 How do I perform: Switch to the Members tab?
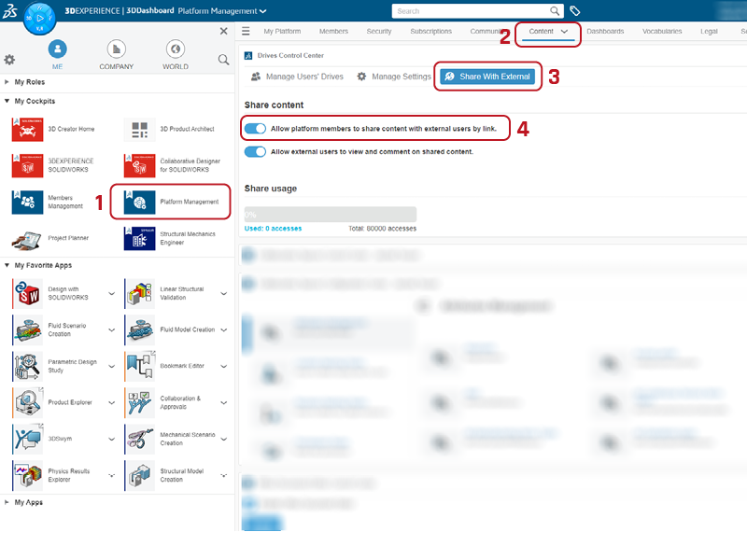(333, 32)
